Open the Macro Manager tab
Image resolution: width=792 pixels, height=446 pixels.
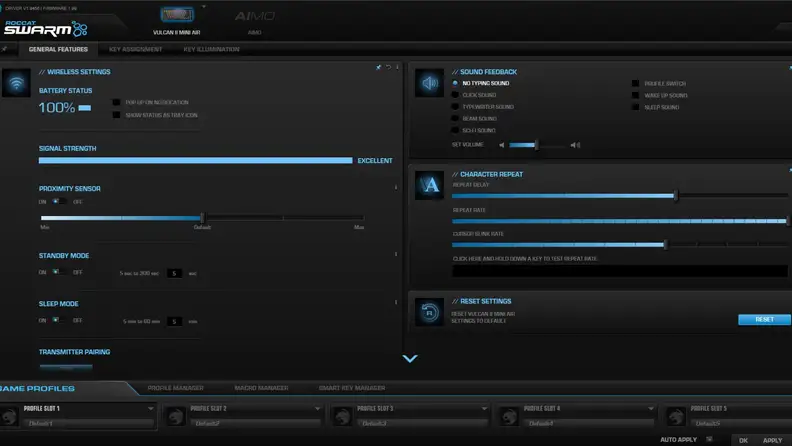pos(261,388)
